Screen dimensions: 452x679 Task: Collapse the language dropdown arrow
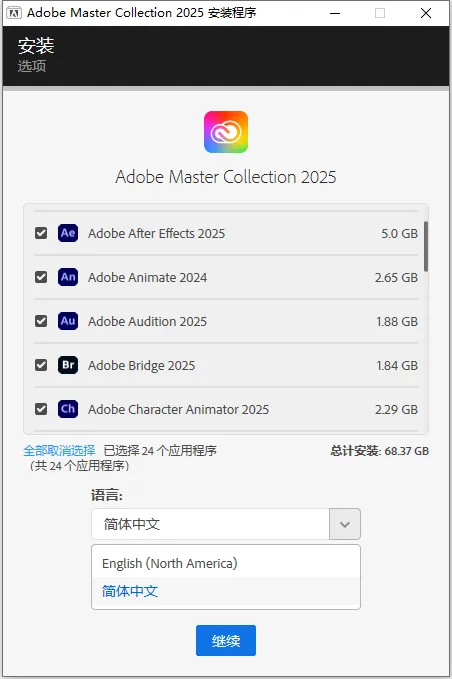pos(345,524)
